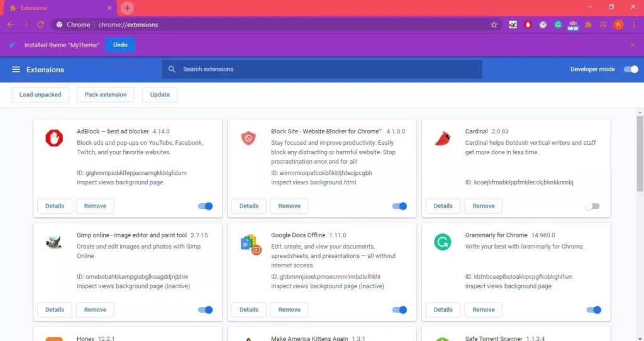Bookmark this page with the star
The height and width of the screenshot is (341, 644).
coord(494,25)
